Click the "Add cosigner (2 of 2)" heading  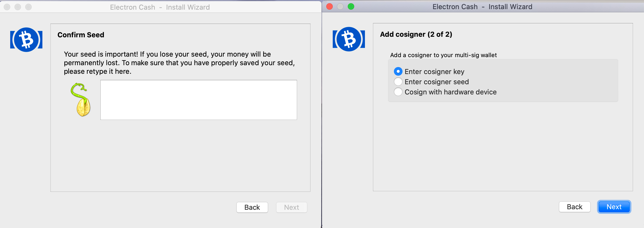[416, 34]
